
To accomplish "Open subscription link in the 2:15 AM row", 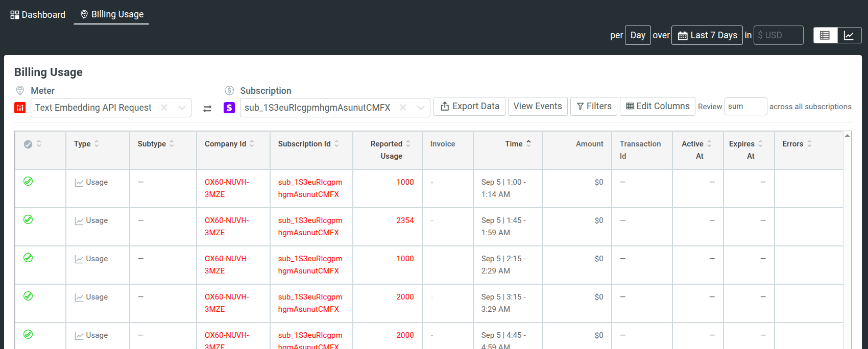I will coord(310,265).
